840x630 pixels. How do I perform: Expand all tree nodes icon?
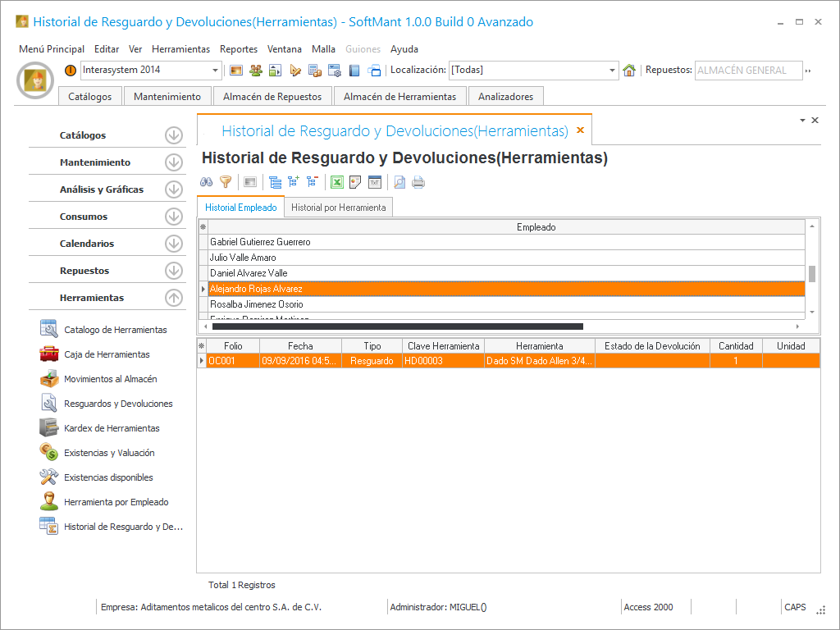pos(293,182)
